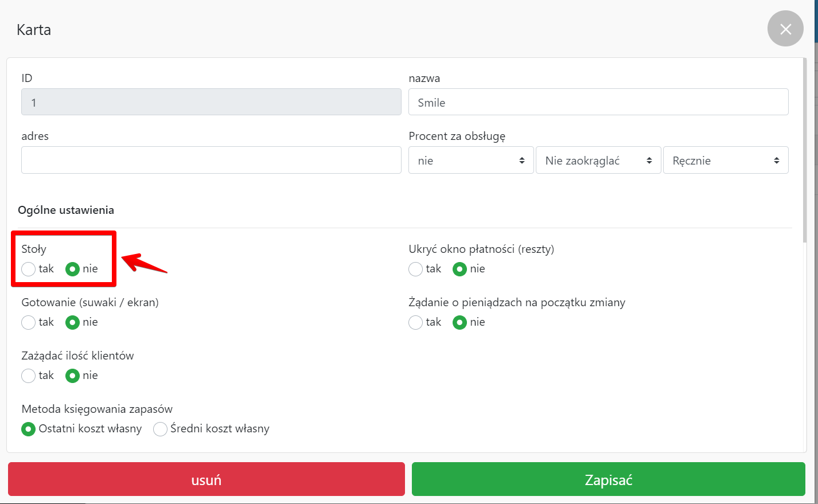This screenshot has height=504, width=818.
Task: Choose Średni koszt własny method
Action: click(160, 429)
